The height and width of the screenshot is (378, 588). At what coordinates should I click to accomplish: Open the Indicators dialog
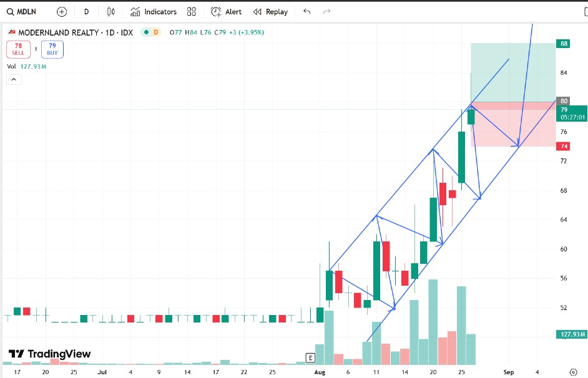154,12
